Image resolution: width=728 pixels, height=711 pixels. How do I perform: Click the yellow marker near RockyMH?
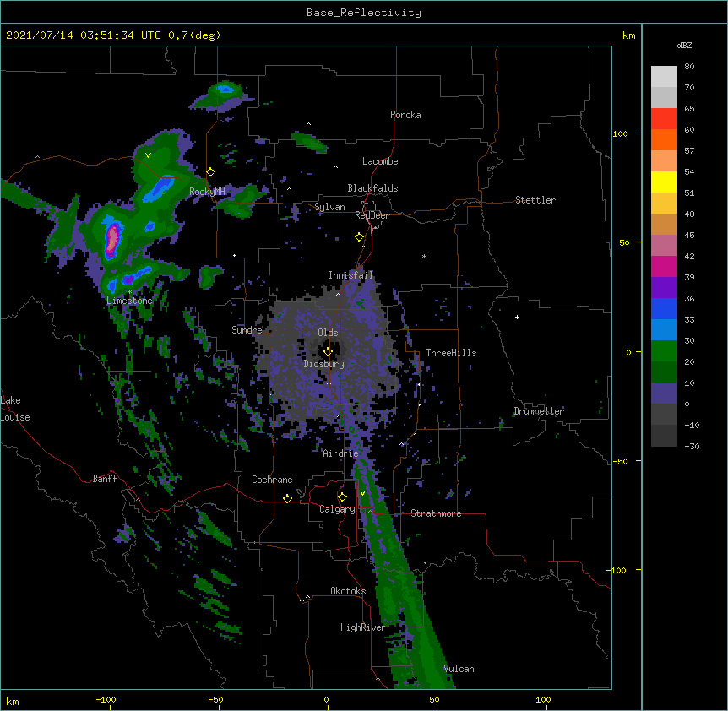(x=210, y=172)
